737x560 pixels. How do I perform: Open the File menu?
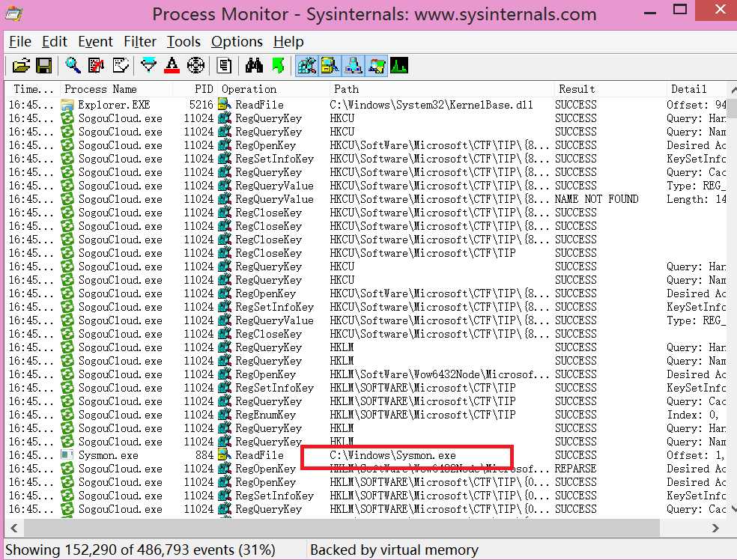[20, 42]
